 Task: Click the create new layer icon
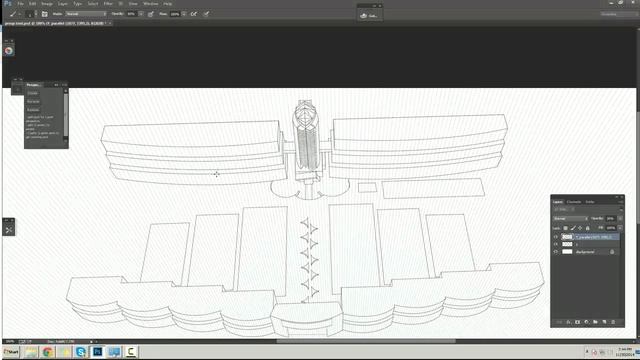(604, 322)
